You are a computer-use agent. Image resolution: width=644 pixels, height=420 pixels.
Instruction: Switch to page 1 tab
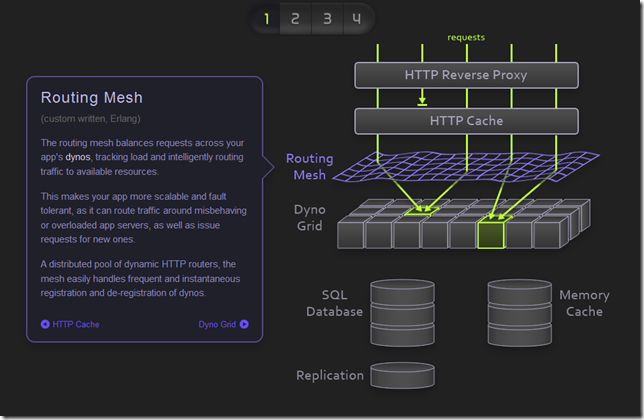[x=266, y=18]
